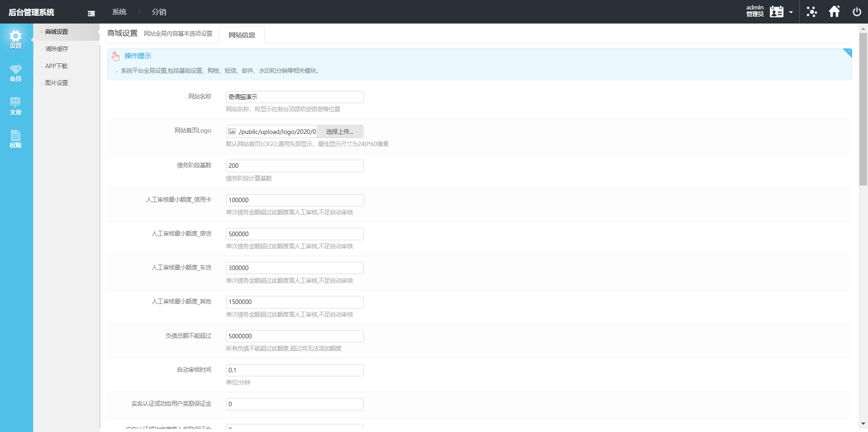Switch to the 网站信息 tab
Viewport: 868px width, 432px height.
(242, 35)
